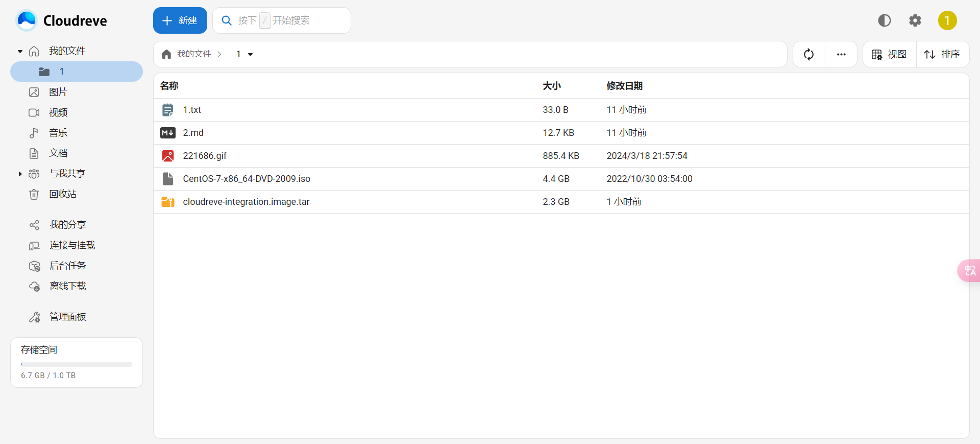
Task: Select the 221686.gif image file
Action: 205,156
